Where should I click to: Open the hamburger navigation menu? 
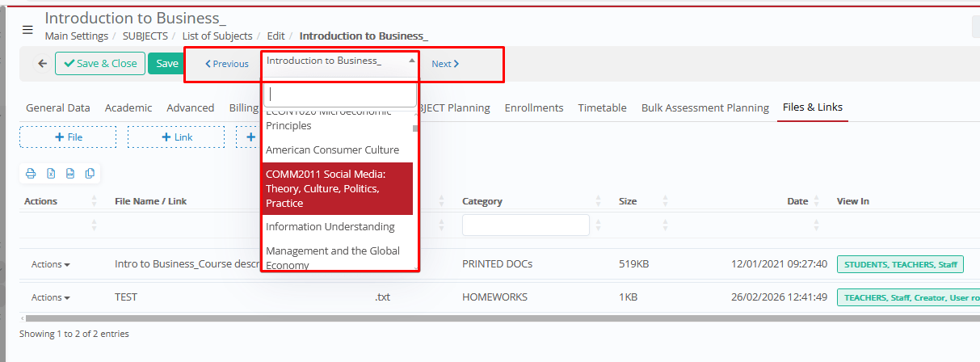coord(27,30)
